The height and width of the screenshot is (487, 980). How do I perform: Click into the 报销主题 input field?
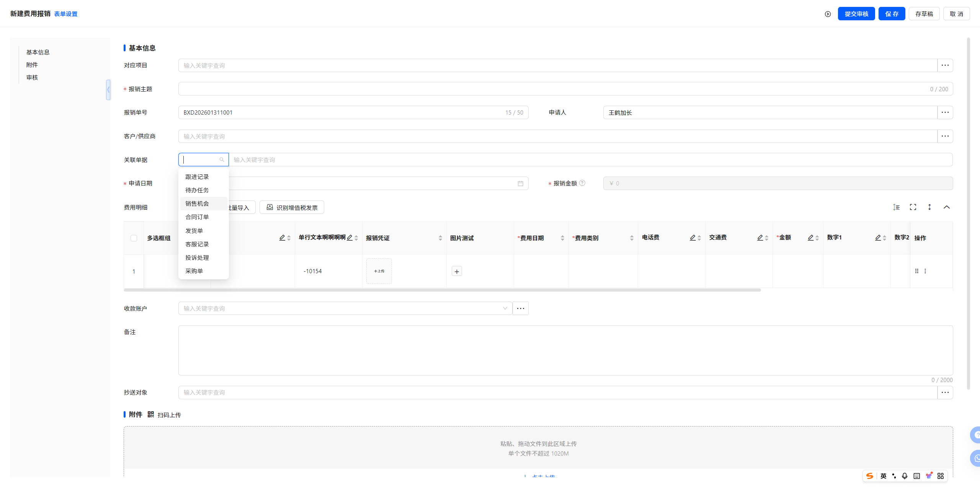(x=551, y=89)
